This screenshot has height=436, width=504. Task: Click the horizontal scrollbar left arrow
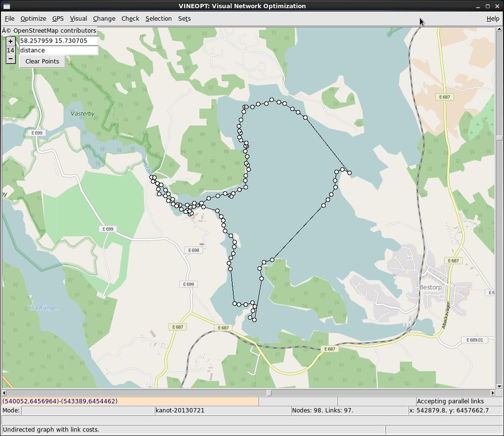4,393
